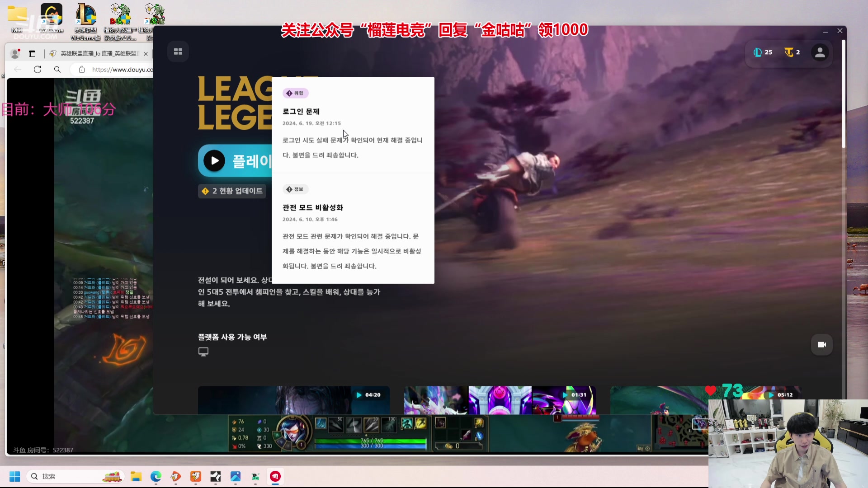Close the 英雄联盟直播 browser tab
This screenshot has height=488, width=868.
click(146, 54)
